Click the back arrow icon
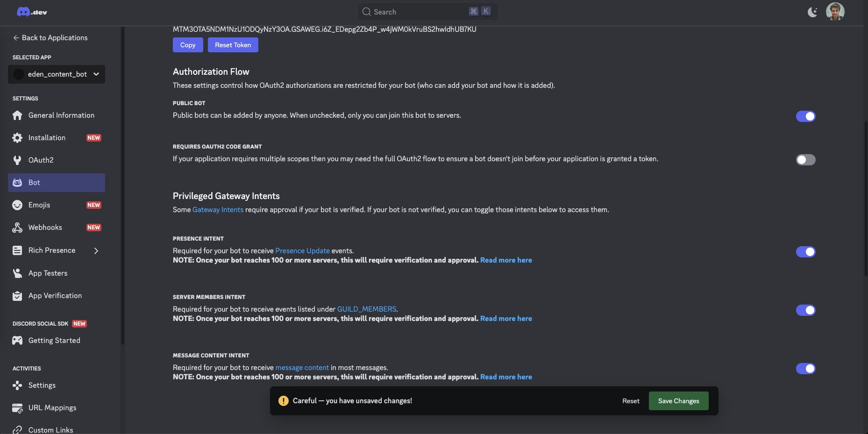Viewport: 868px width, 434px height. [x=16, y=38]
